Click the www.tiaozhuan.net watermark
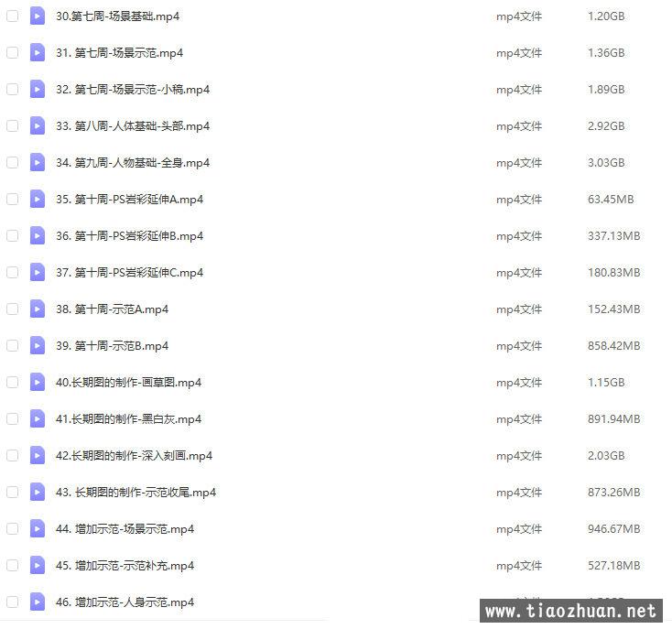Image resolution: width=672 pixels, height=629 pixels. [571, 611]
